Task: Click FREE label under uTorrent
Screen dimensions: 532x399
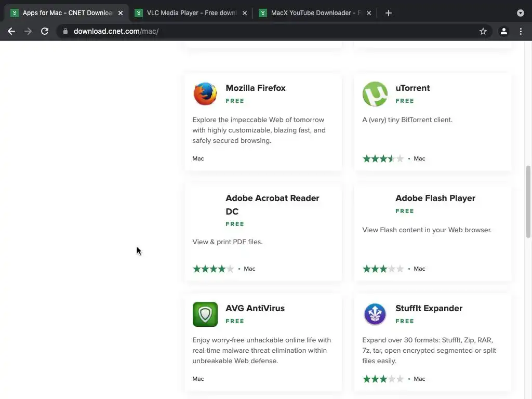Action: [x=405, y=101]
